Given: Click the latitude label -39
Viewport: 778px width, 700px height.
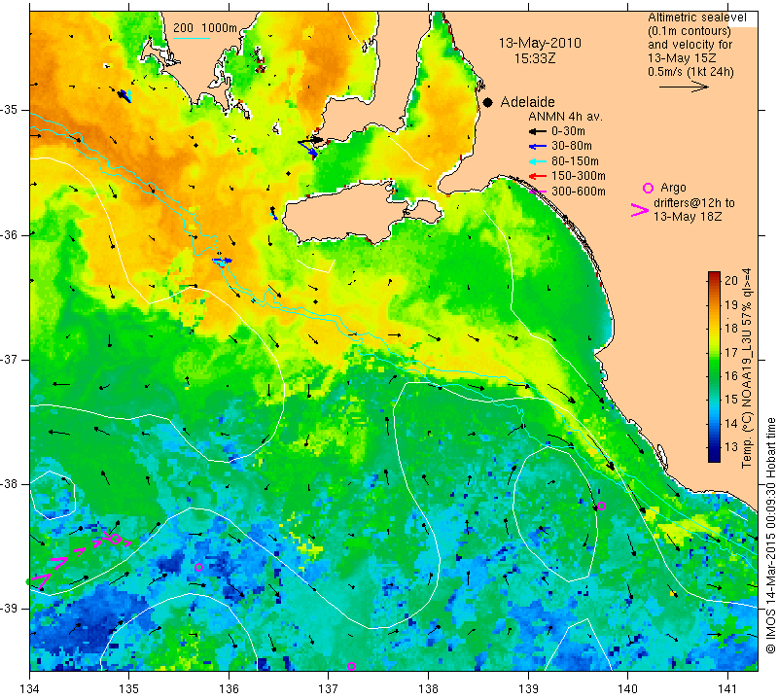Looking at the screenshot, I should [x=11, y=609].
